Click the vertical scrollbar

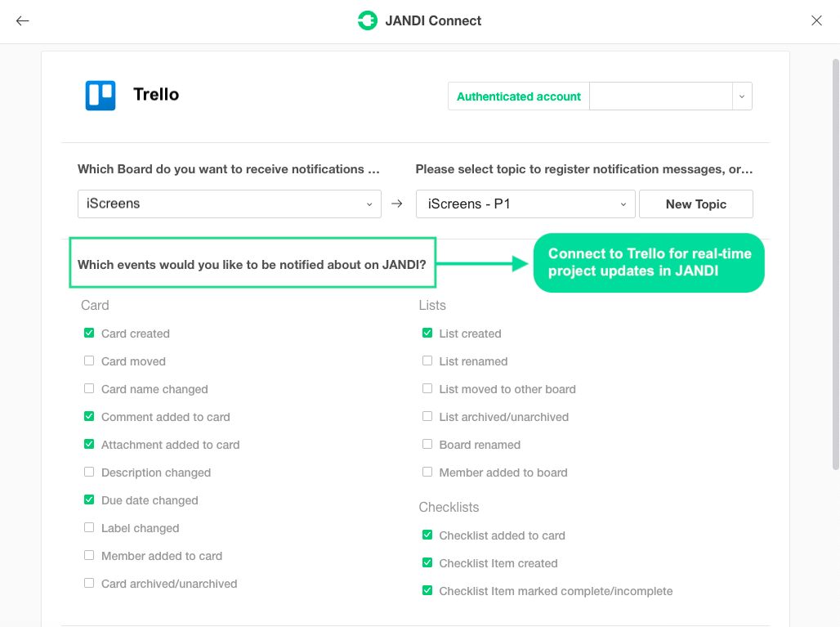click(835, 265)
